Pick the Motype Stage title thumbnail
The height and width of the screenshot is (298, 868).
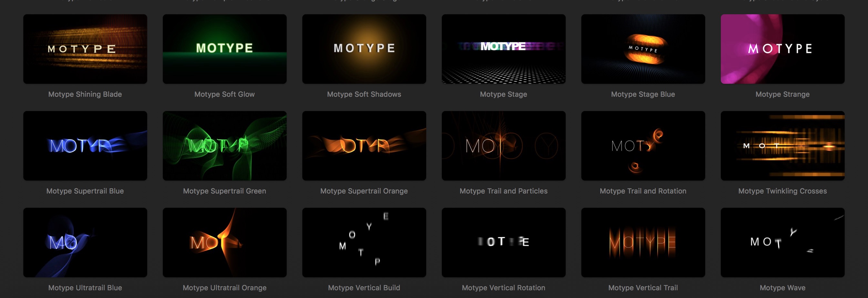[x=504, y=49]
